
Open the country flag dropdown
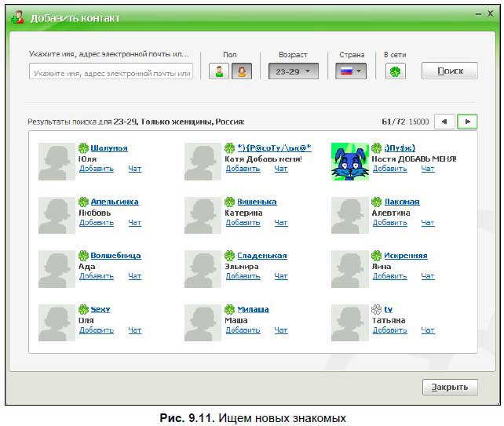pos(351,71)
